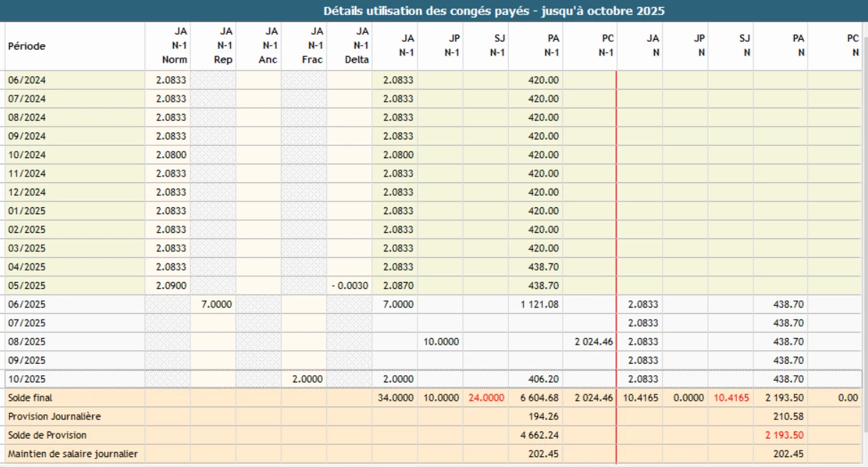Select the 0.0000 cell in Solde final row
The image size is (868, 467).
click(x=686, y=398)
